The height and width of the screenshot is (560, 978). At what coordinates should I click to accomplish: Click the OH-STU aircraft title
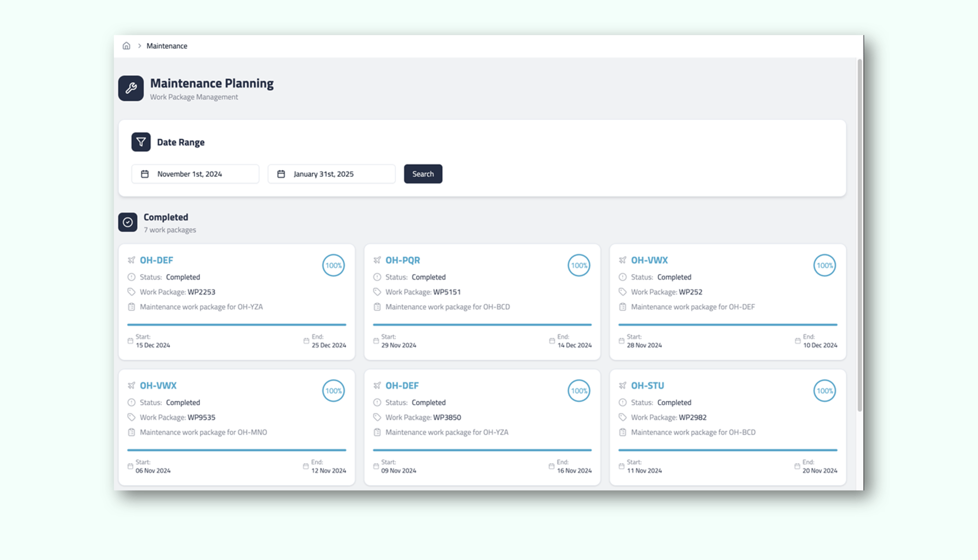[647, 386]
